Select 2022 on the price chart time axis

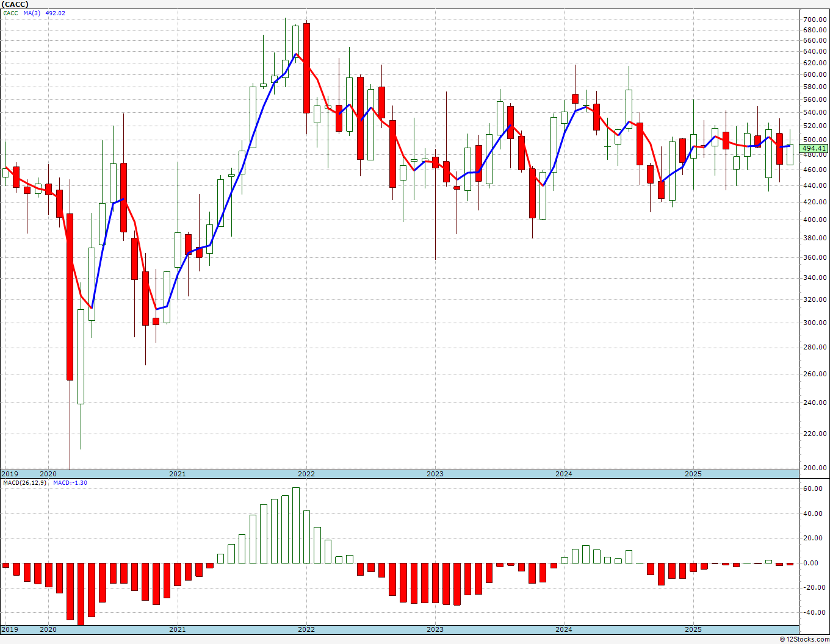tap(306, 474)
